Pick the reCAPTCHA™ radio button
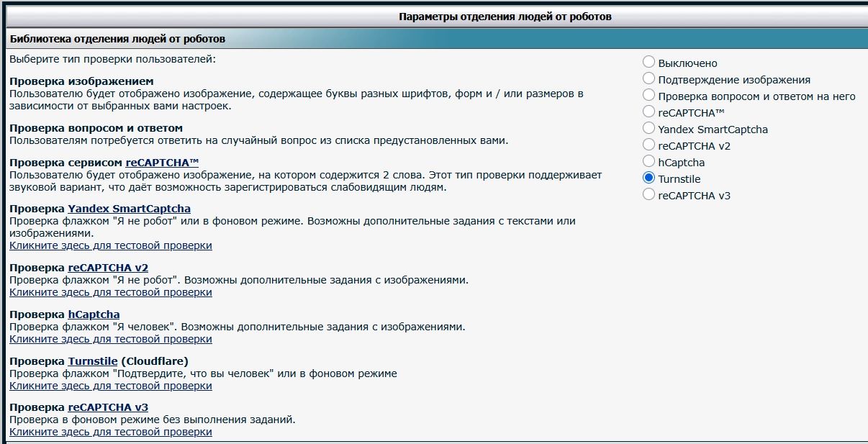 (x=649, y=112)
